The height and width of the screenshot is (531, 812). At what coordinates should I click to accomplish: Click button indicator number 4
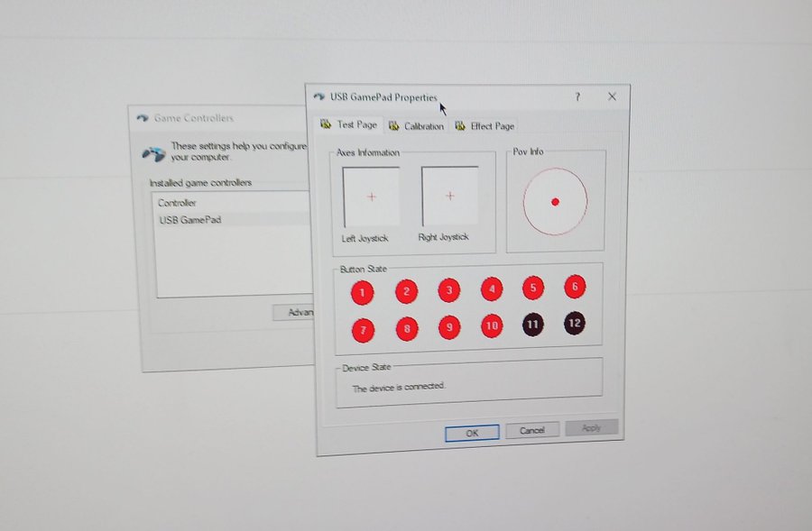click(492, 289)
